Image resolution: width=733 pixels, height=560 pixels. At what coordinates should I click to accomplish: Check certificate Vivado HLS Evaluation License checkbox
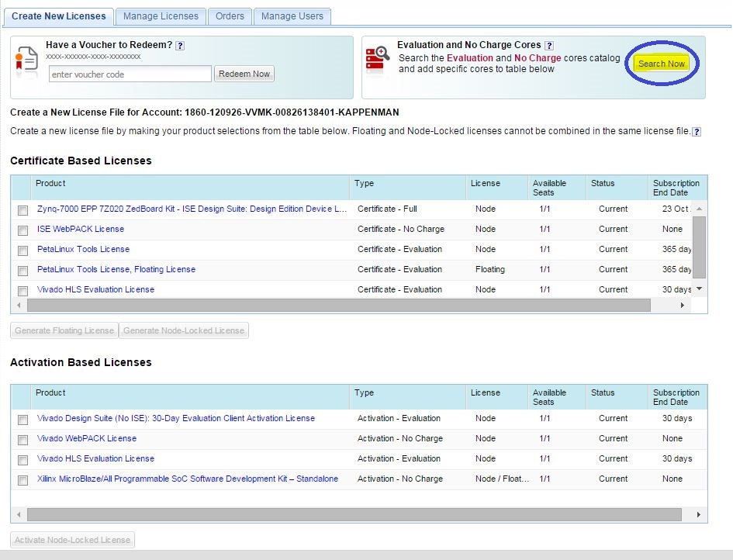coord(22,291)
